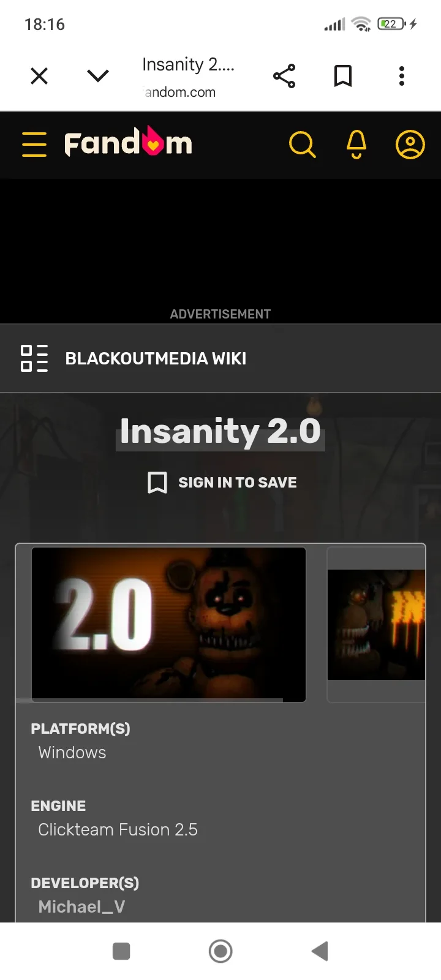Select Sign In To Save
This screenshot has height=980, width=441.
point(238,483)
